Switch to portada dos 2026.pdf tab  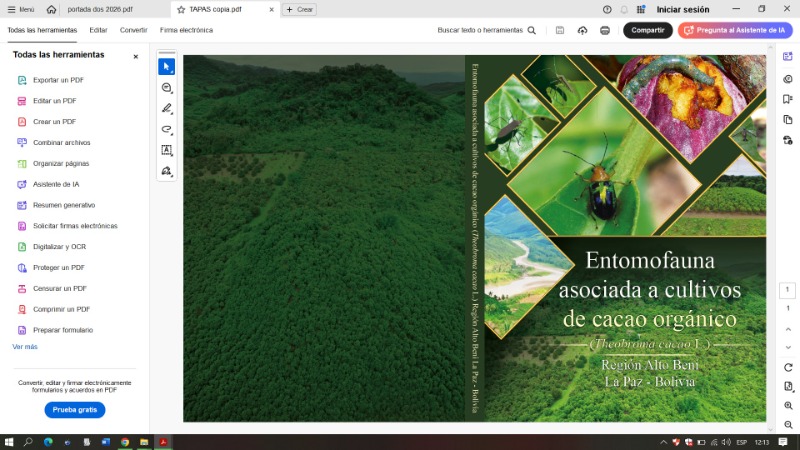pyautogui.click(x=100, y=9)
